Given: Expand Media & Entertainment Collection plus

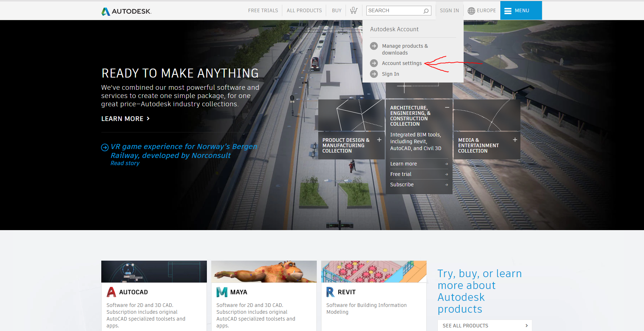Looking at the screenshot, I should coord(515,140).
